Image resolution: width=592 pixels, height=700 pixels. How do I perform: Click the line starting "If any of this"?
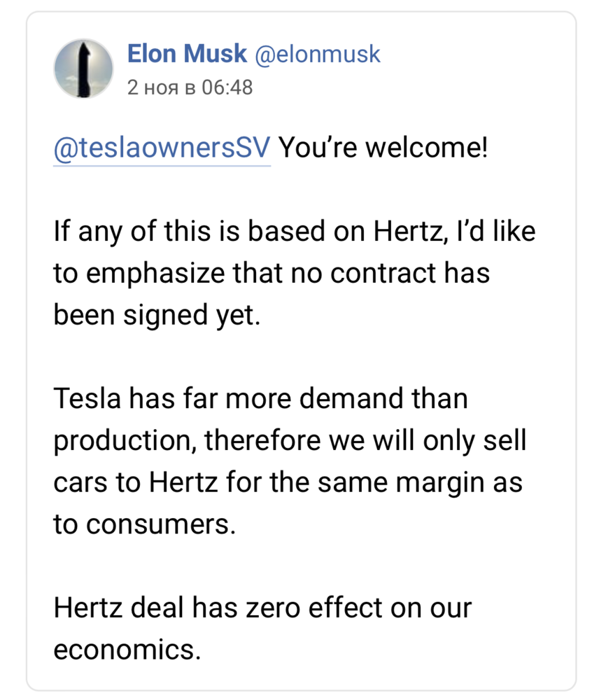[x=294, y=232]
